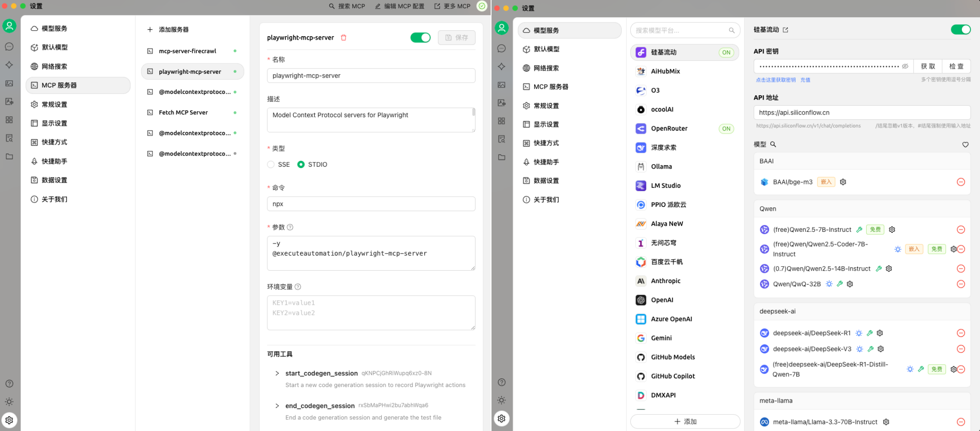
Task: Open the 硅基流动 external link icon
Action: (786, 30)
